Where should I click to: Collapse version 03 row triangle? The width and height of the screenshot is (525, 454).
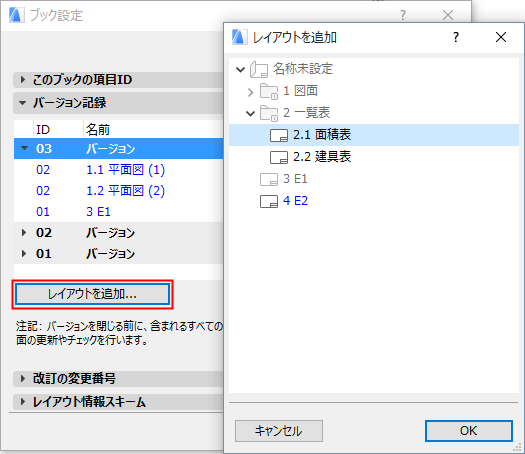[x=24, y=148]
